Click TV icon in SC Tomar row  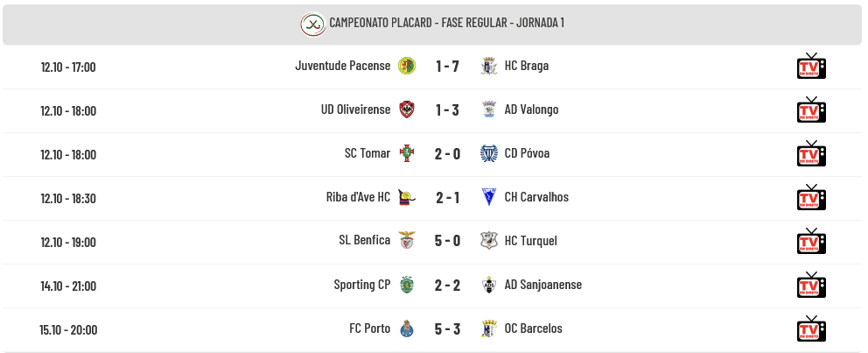click(811, 154)
